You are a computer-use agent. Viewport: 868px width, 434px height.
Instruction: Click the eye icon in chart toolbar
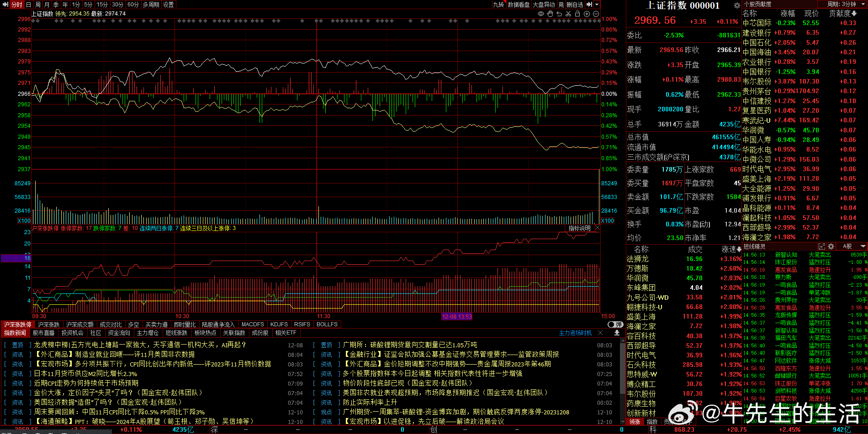(x=541, y=14)
